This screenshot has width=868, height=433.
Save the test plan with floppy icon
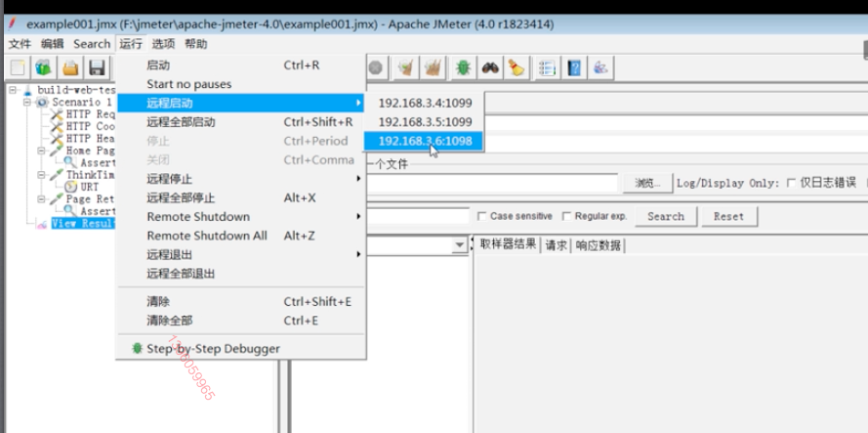(x=97, y=68)
